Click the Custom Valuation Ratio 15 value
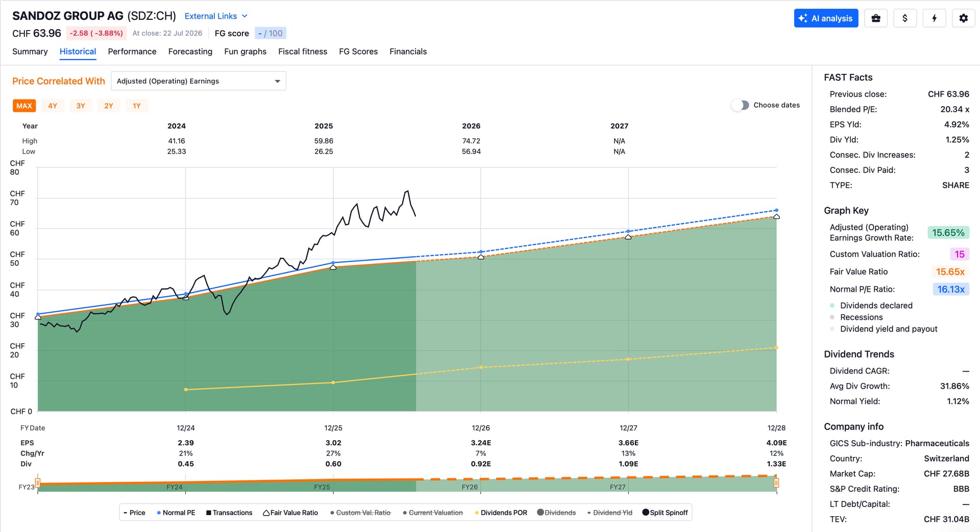The image size is (980, 532). pyautogui.click(x=960, y=254)
